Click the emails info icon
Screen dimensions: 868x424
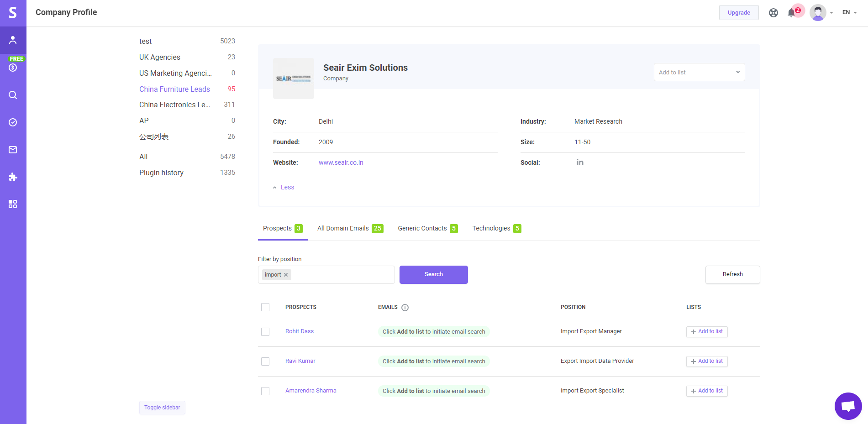405,308
